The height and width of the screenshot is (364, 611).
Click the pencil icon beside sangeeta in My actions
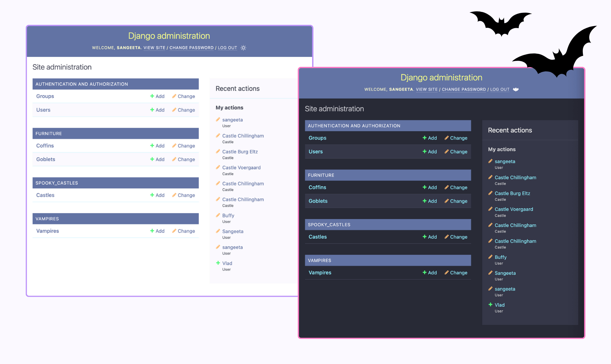(218, 119)
